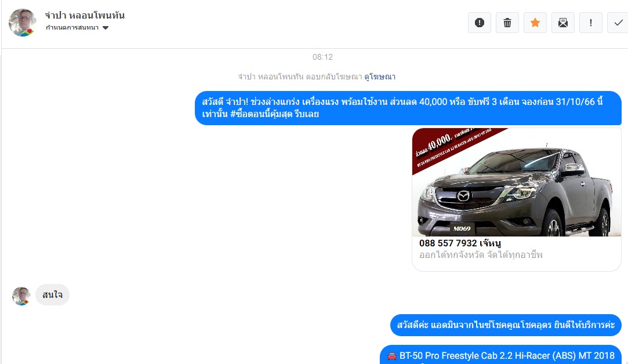The width and height of the screenshot is (628, 364).
Task: Open the กำหนดการสนทนา dropdown
Action: (77, 28)
